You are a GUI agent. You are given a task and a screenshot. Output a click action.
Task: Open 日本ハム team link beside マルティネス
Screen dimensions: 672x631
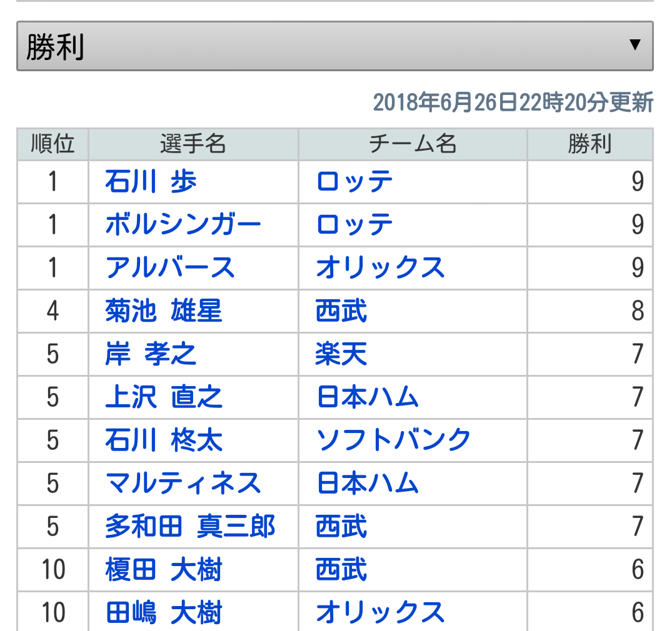(x=368, y=483)
